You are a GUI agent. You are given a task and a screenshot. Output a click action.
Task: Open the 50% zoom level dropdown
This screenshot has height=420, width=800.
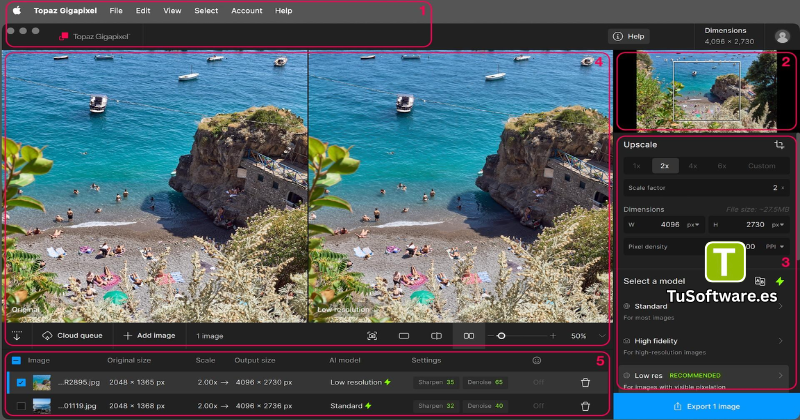(588, 336)
